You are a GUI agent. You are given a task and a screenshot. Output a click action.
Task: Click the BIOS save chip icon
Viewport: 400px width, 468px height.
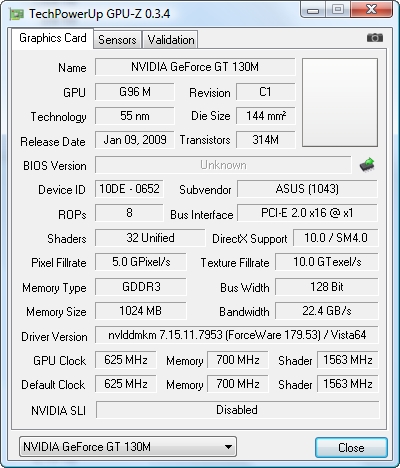tap(367, 165)
